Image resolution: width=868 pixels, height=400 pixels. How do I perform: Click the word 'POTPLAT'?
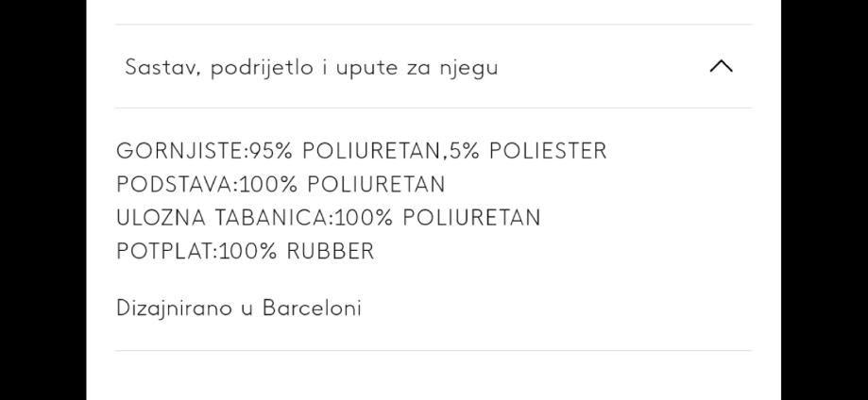pos(164,251)
